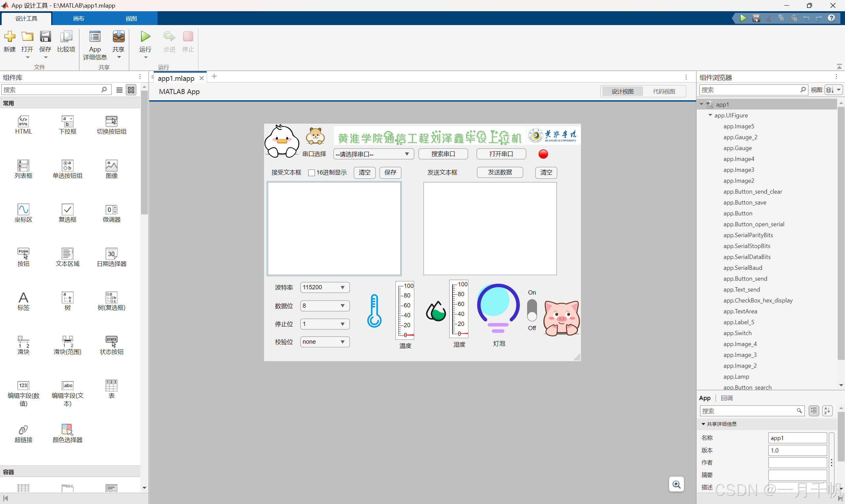Pick the Color Picker (颜色选择器) component
This screenshot has width=845, height=504.
pyautogui.click(x=67, y=430)
